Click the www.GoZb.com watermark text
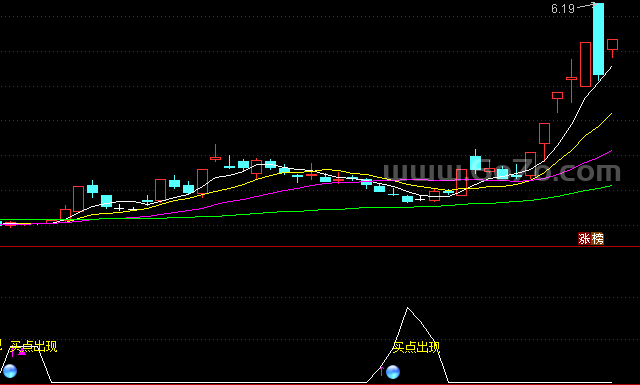640x385 pixels. pyautogui.click(x=501, y=171)
